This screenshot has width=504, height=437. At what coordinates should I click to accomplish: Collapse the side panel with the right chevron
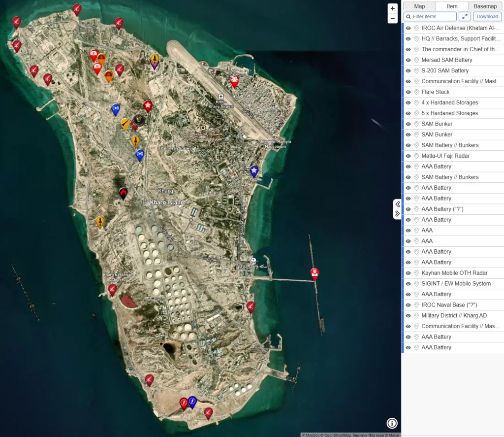click(397, 214)
